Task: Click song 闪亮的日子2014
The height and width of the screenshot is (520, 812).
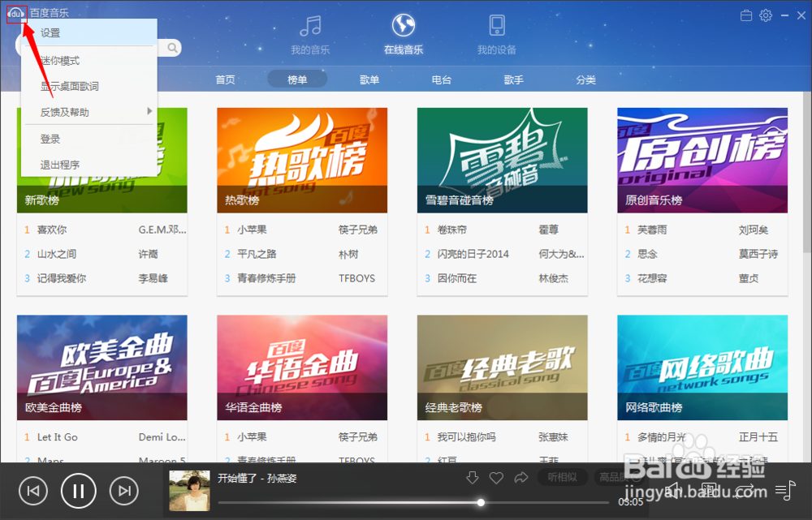Action: [473, 254]
